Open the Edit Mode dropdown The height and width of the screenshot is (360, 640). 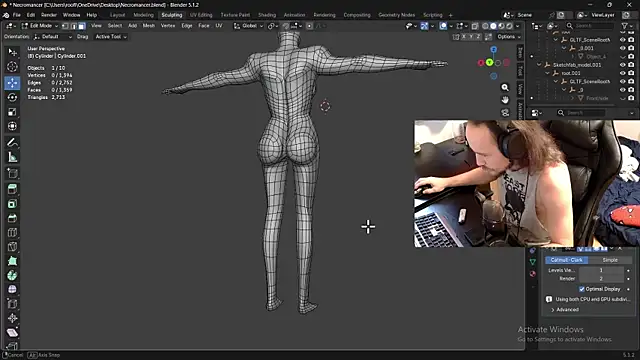click(x=40, y=26)
